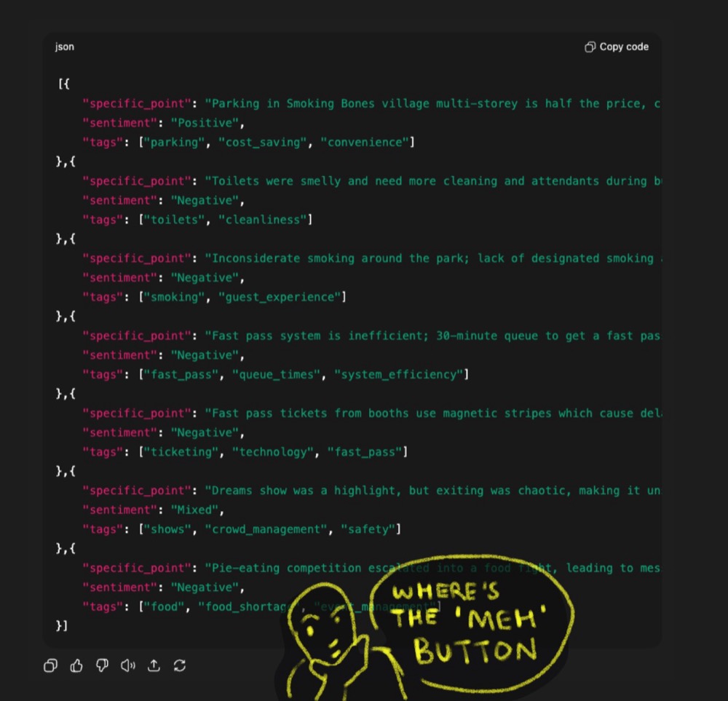Viewport: 728px width, 701px height.
Task: Click the share upload icon in the action bar
Action: [154, 665]
